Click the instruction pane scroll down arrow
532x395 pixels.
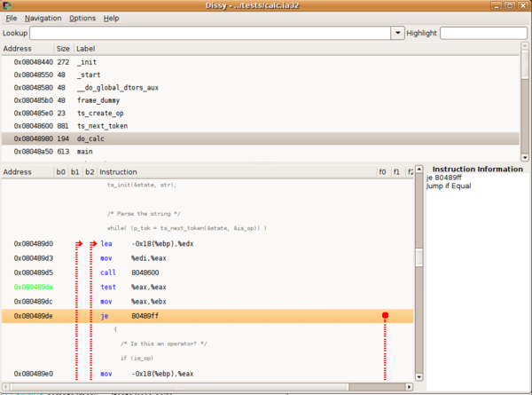(x=419, y=377)
